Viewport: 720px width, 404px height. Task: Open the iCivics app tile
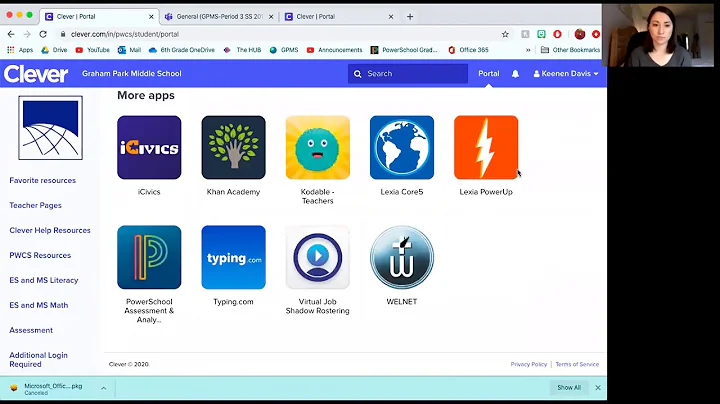tap(149, 147)
